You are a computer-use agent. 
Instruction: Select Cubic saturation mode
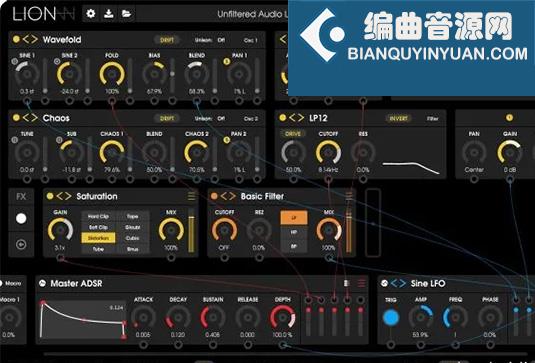coord(132,238)
